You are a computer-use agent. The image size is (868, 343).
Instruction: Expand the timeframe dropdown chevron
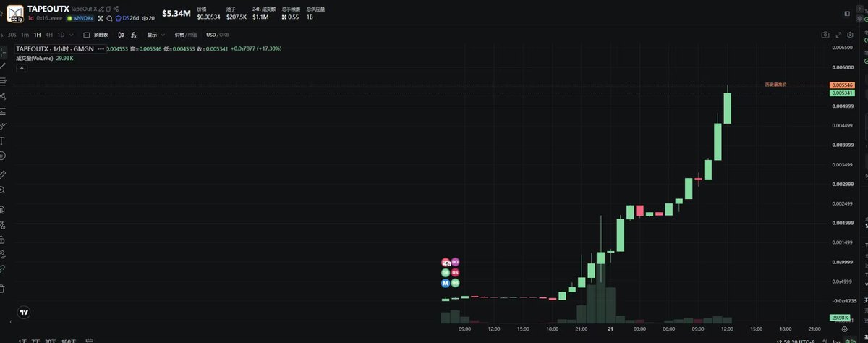coord(72,35)
